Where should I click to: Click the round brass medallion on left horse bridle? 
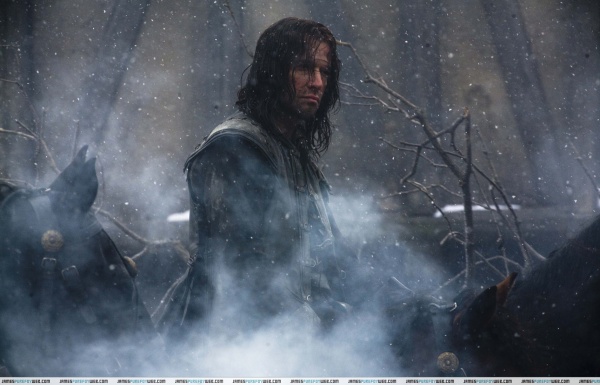52,241
